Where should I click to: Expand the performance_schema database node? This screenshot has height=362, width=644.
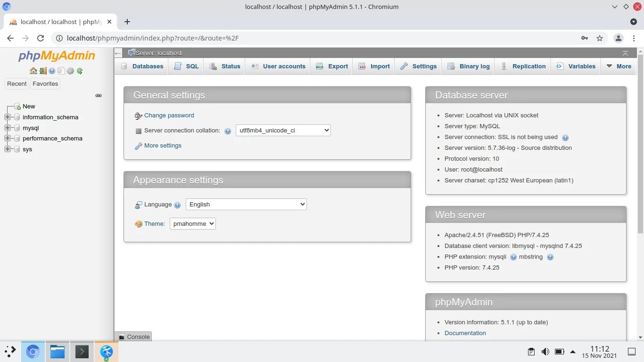pyautogui.click(x=7, y=139)
